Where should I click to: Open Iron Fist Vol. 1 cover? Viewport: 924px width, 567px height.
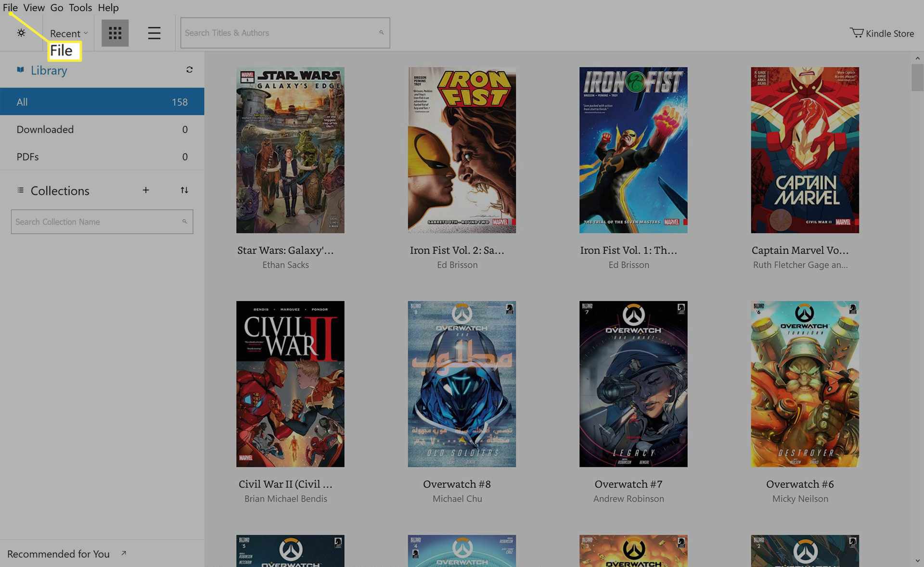click(x=633, y=150)
